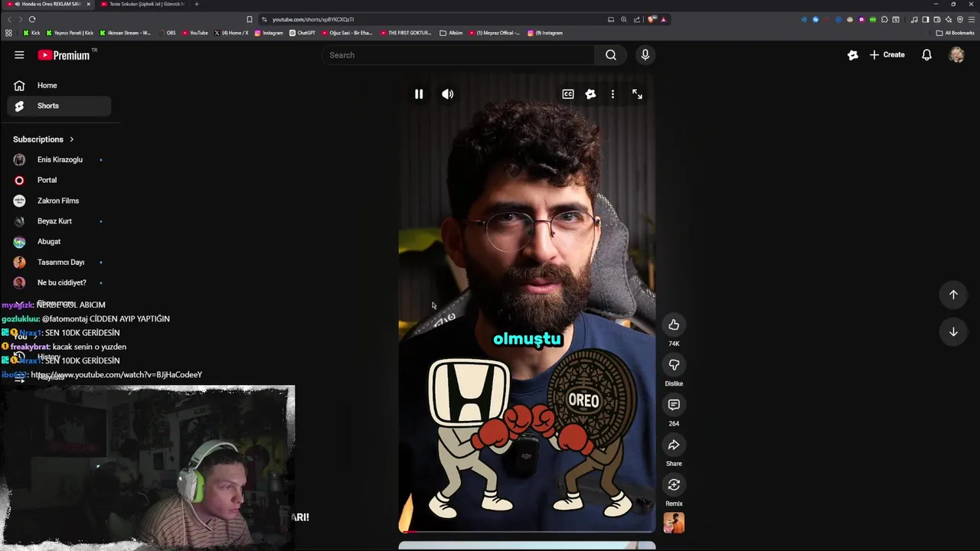Open the Leo AI sparkle icon in the browser toolbar
Viewport: 980px width, 551px height.
point(949,19)
